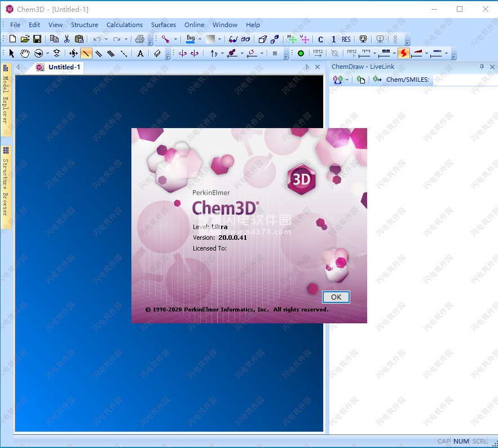Toggle depth fading cubes icon
The image size is (498, 448).
[275, 39]
